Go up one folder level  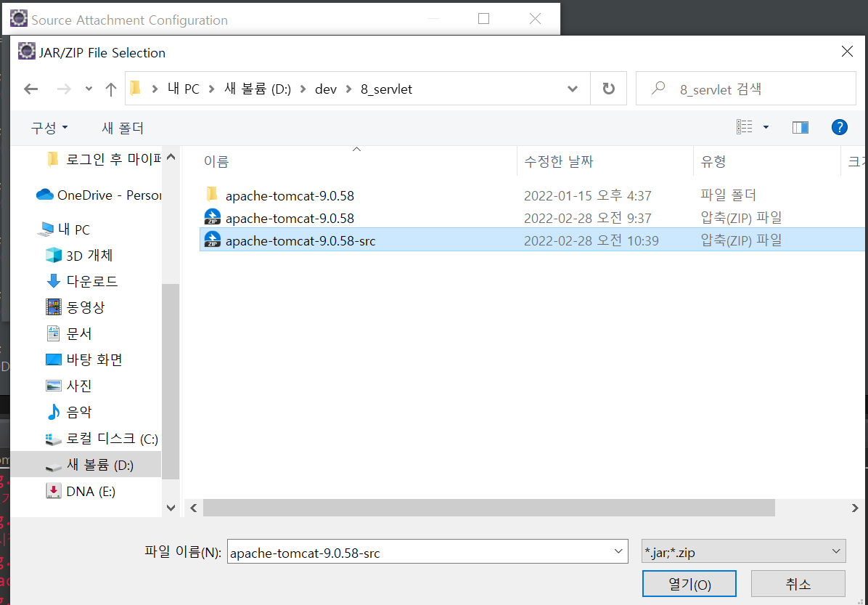[111, 89]
